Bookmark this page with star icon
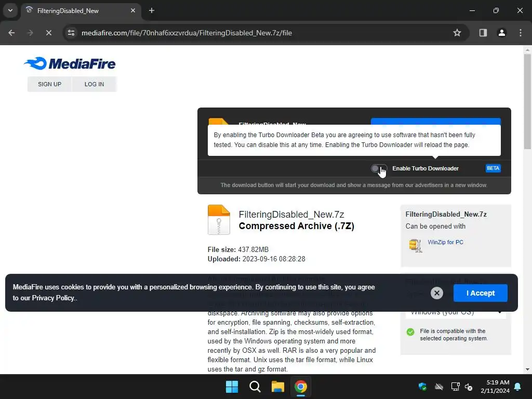The image size is (532, 399). tap(457, 33)
